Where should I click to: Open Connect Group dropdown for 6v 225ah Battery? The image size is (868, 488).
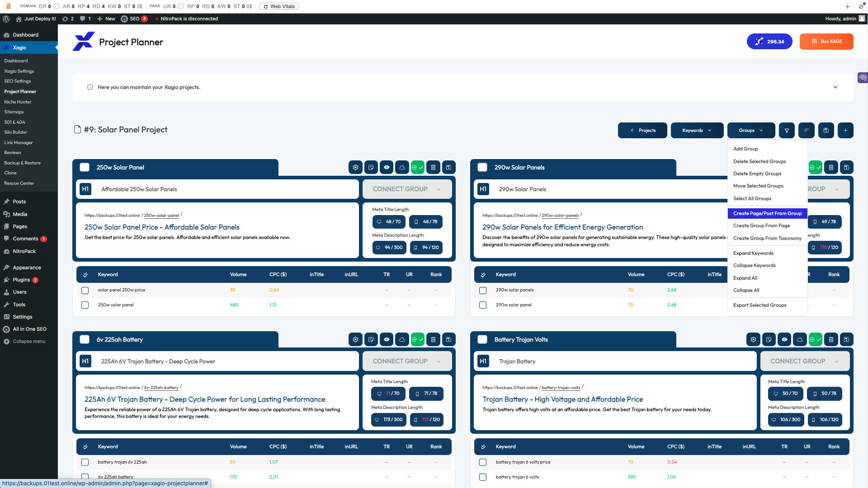tap(407, 361)
